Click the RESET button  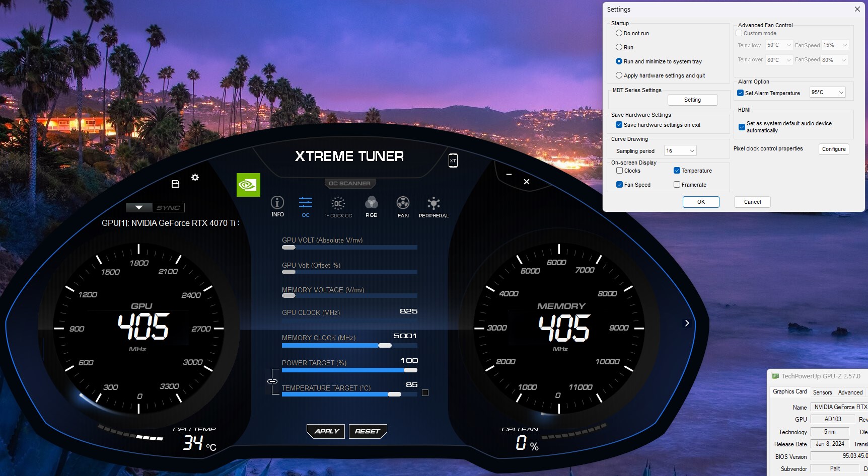coord(368,431)
